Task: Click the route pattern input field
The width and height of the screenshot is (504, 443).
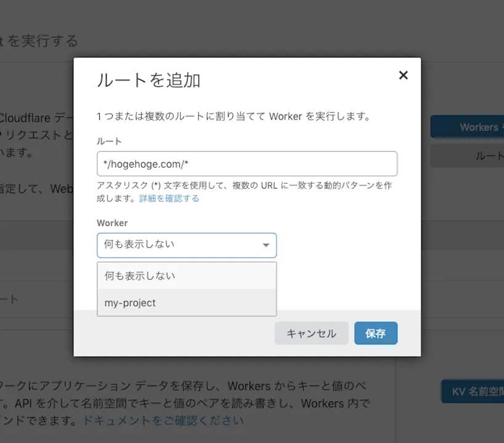Action: (x=246, y=163)
